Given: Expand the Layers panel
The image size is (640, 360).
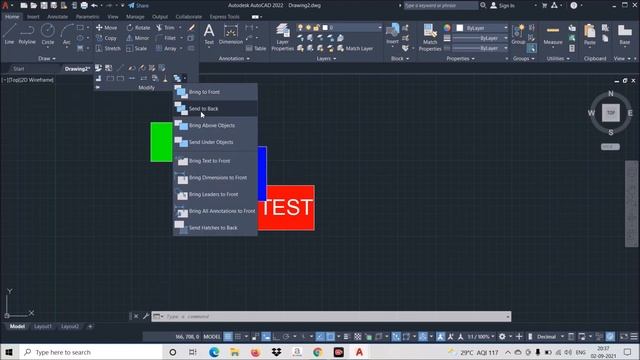Looking at the screenshot, I should 326,59.
